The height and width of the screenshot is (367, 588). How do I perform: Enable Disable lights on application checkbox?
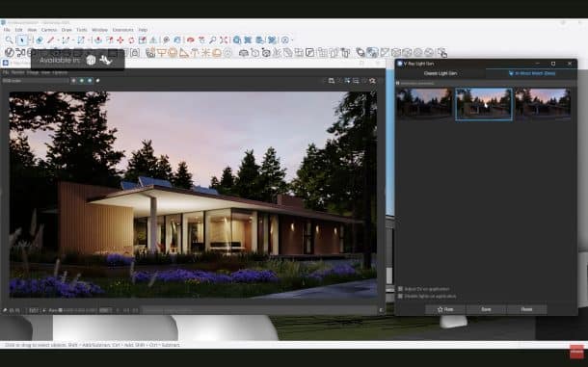click(x=400, y=296)
